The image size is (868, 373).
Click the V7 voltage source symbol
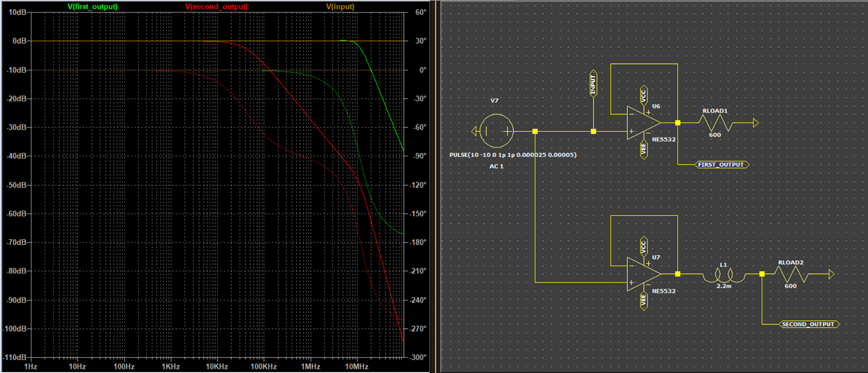point(496,131)
